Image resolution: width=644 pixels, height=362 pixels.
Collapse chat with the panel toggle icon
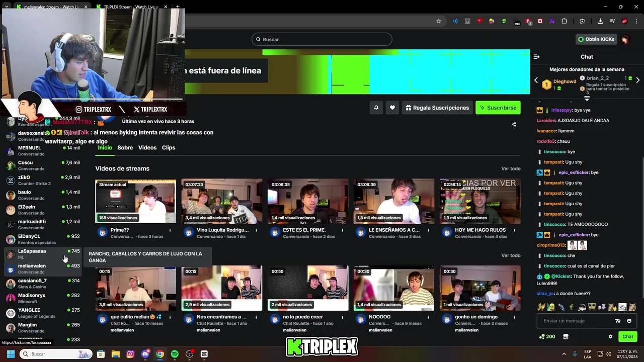536,57
